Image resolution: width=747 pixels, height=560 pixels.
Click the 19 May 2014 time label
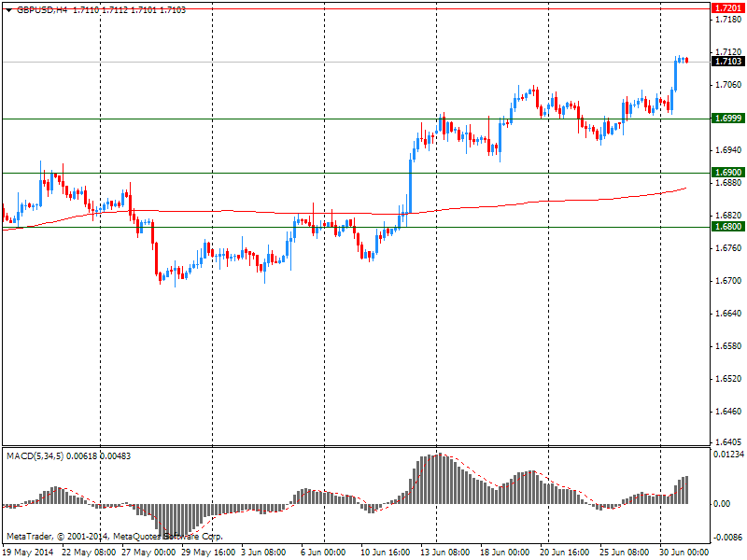coord(29,553)
